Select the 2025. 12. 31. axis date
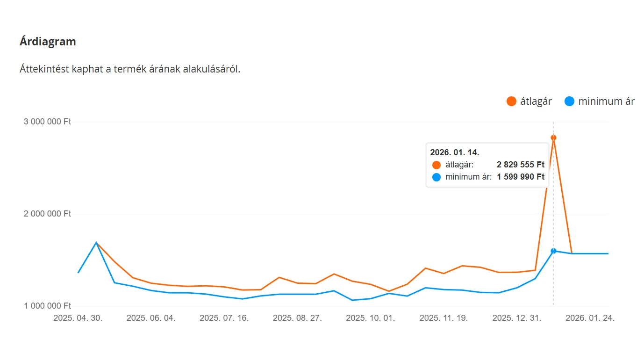 tap(517, 318)
